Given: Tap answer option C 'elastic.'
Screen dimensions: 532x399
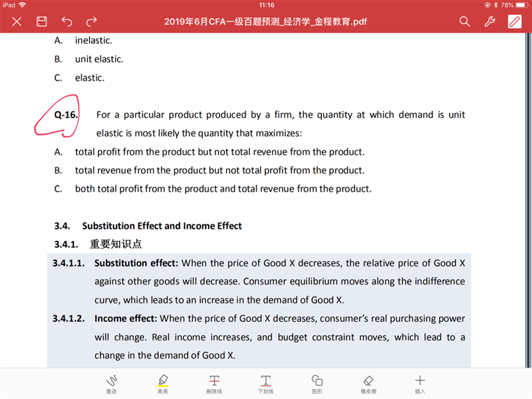Looking at the screenshot, I should (90, 78).
